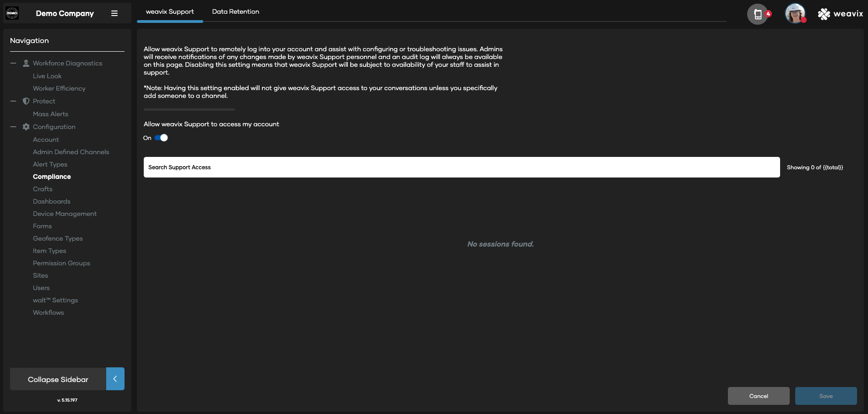Click 'Allow weavix Support to access my account' label
Viewport: 868px width, 414px height.
coord(212,124)
